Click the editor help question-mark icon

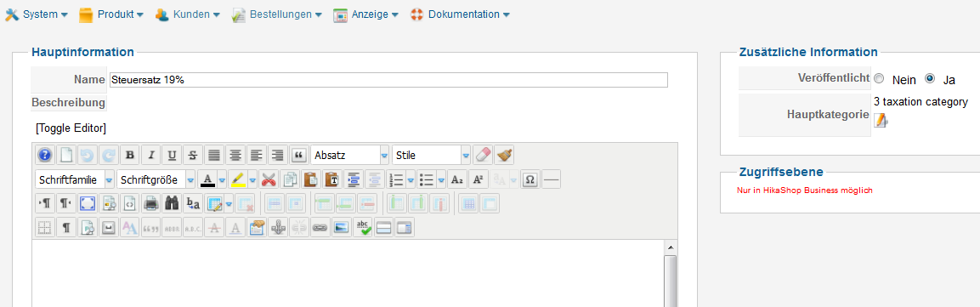[x=44, y=155]
